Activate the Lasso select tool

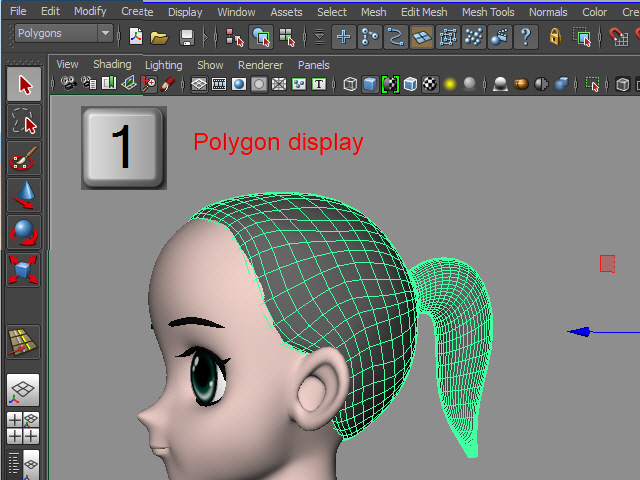(24, 122)
